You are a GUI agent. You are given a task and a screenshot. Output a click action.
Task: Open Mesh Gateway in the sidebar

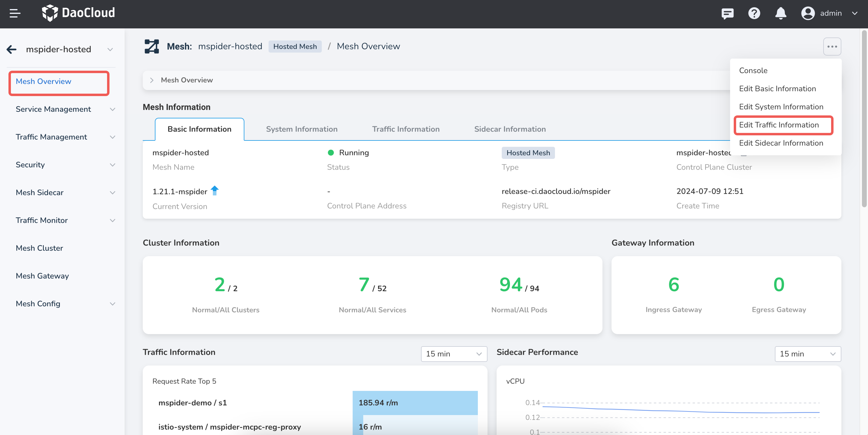coord(42,276)
